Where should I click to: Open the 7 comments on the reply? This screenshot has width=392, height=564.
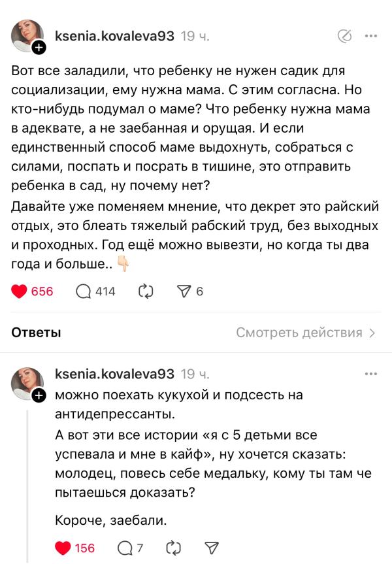click(124, 548)
